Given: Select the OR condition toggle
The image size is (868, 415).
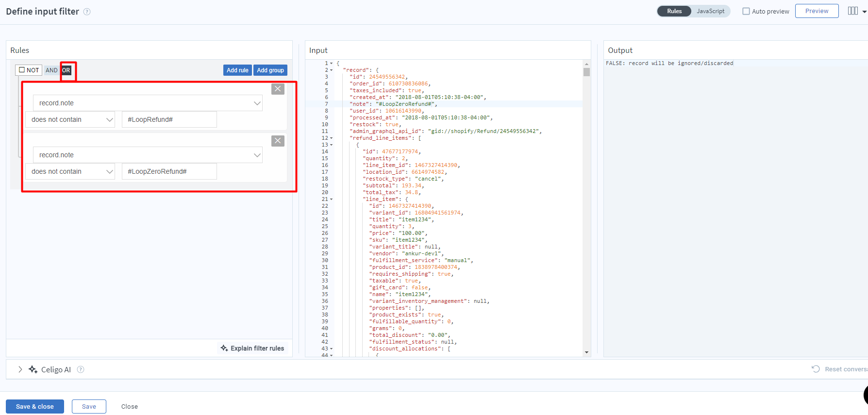Looking at the screenshot, I should coord(67,70).
